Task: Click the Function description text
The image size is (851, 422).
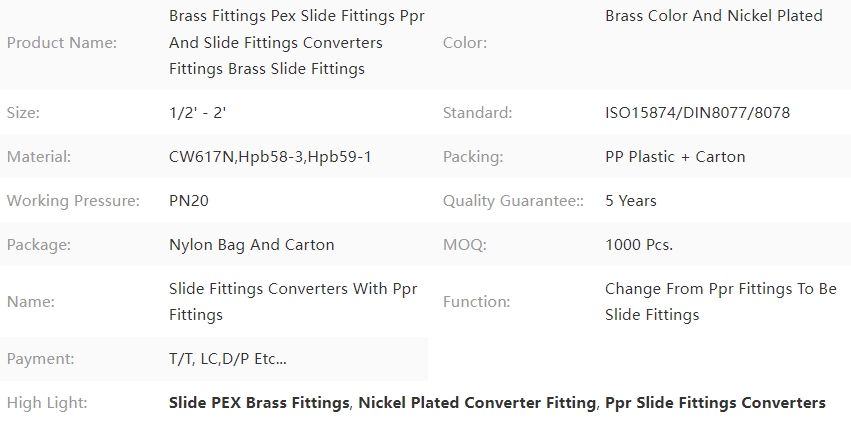Action: [x=721, y=302]
